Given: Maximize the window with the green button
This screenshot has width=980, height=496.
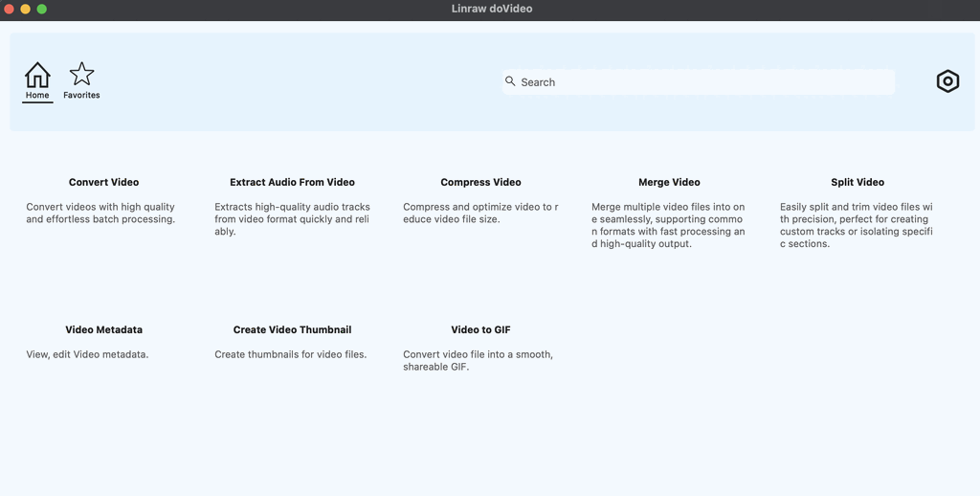Looking at the screenshot, I should 42,9.
